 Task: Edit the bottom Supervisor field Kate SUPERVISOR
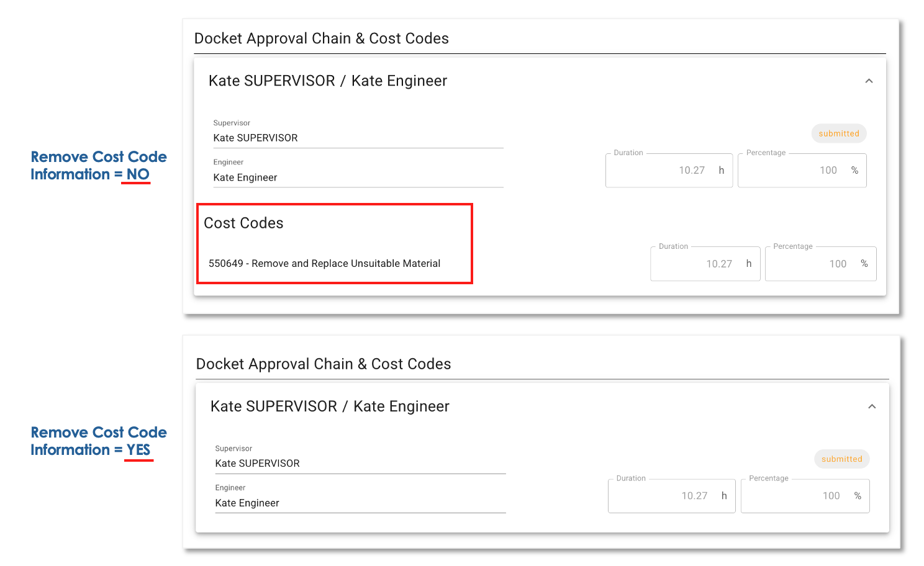coord(257,463)
